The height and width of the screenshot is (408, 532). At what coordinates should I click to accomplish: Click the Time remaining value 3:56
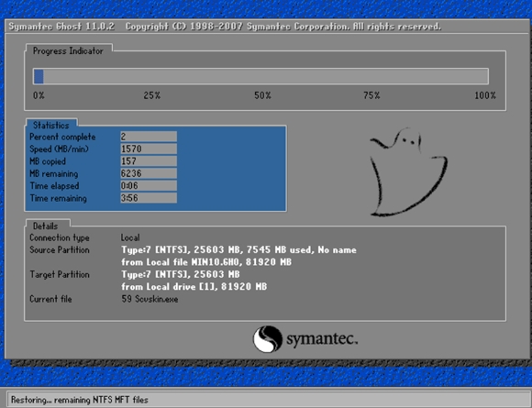149,198
